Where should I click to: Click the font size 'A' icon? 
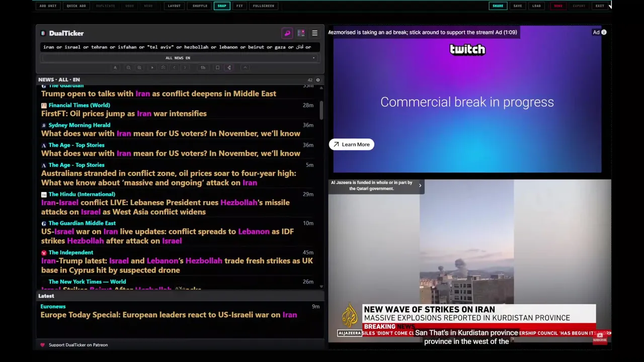click(x=115, y=67)
